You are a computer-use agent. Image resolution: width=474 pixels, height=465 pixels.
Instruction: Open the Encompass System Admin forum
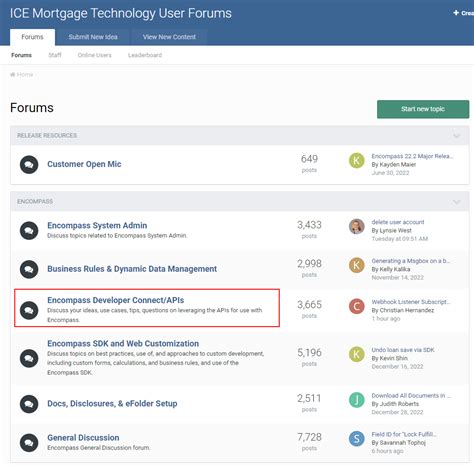[x=97, y=225]
